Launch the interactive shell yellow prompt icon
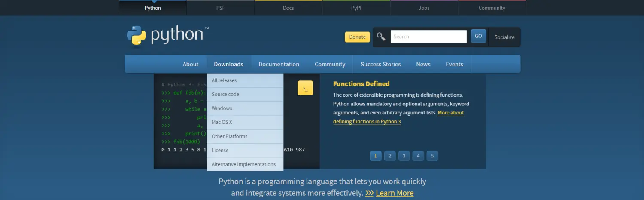 pyautogui.click(x=305, y=88)
